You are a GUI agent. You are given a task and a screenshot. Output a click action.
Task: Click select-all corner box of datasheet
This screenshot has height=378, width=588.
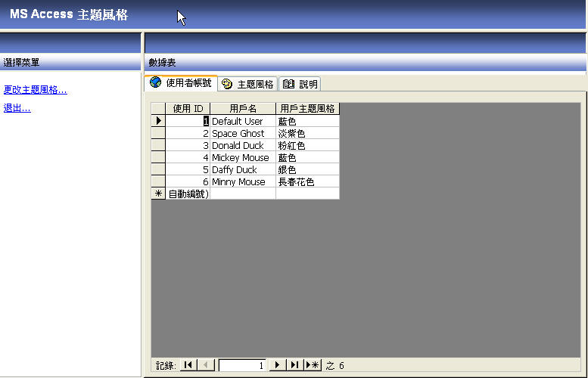[x=158, y=109]
